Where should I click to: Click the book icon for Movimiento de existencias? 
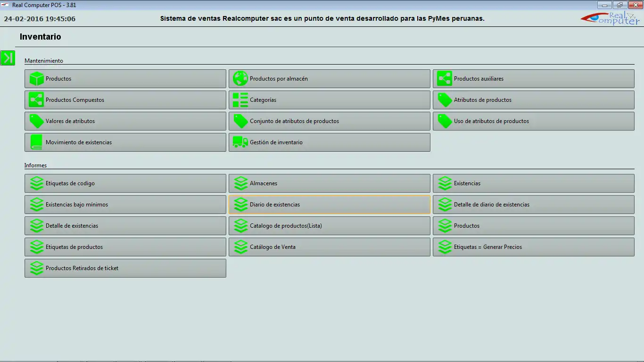pos(36,142)
